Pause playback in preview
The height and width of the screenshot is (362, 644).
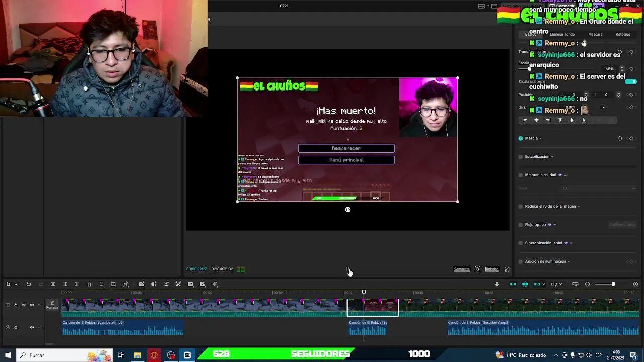pos(347,270)
